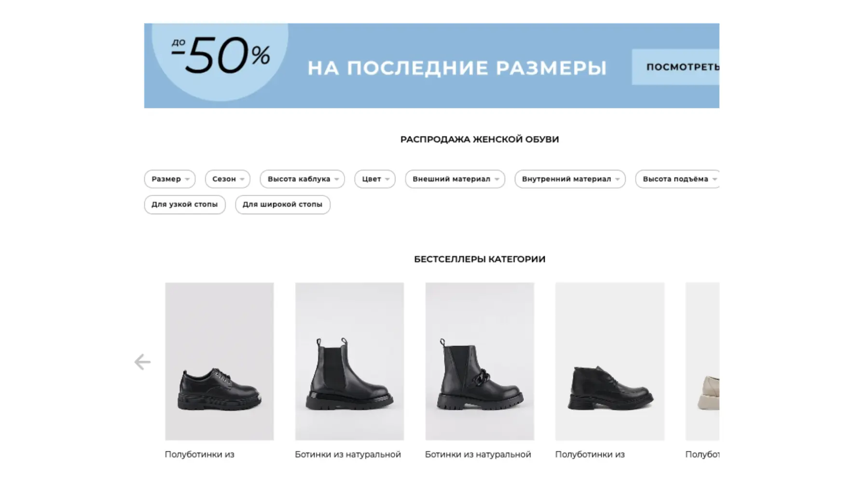
Task: Click the Цвет filter arrow icon
Action: 387,179
